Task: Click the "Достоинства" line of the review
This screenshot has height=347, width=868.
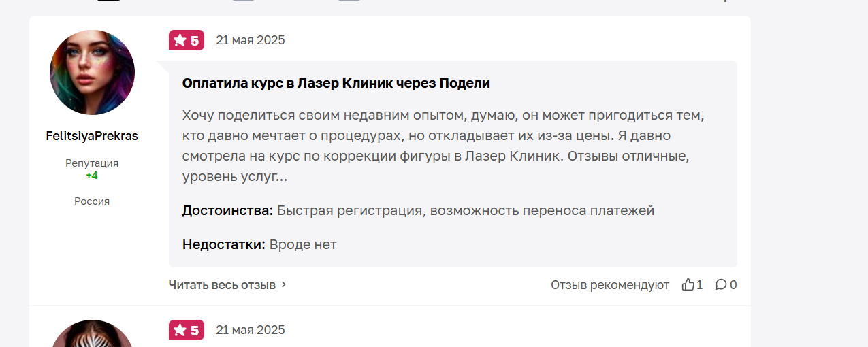Action: click(x=418, y=211)
